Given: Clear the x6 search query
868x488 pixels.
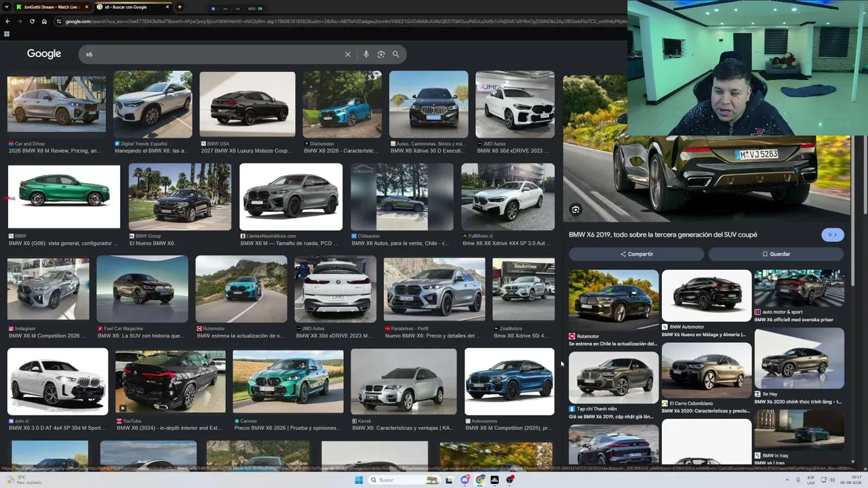Looking at the screenshot, I should 348,54.
